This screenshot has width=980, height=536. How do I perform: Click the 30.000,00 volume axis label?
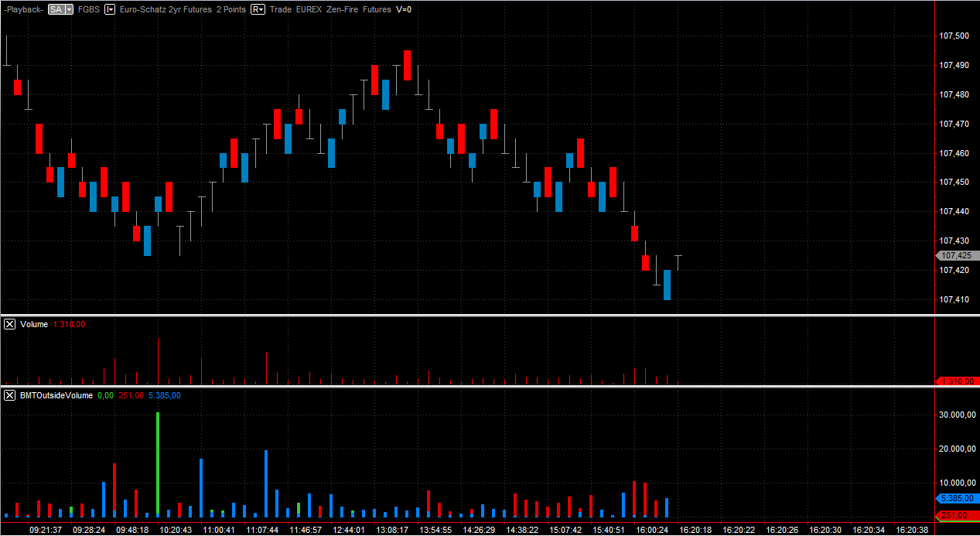click(x=957, y=415)
